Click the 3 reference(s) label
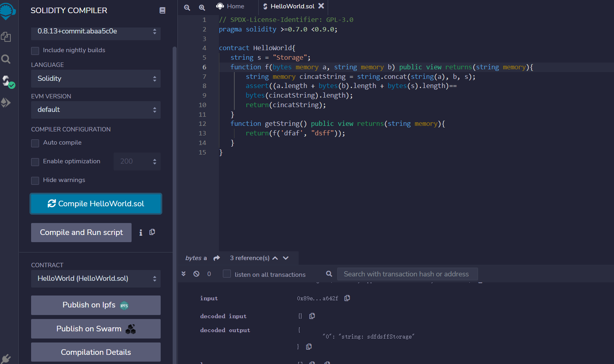 [250, 258]
